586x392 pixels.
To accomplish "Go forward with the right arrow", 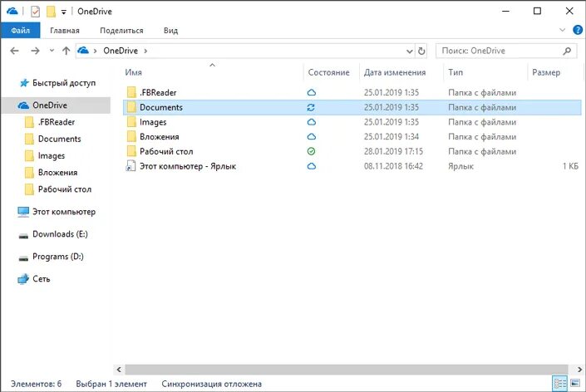I will click(x=35, y=51).
